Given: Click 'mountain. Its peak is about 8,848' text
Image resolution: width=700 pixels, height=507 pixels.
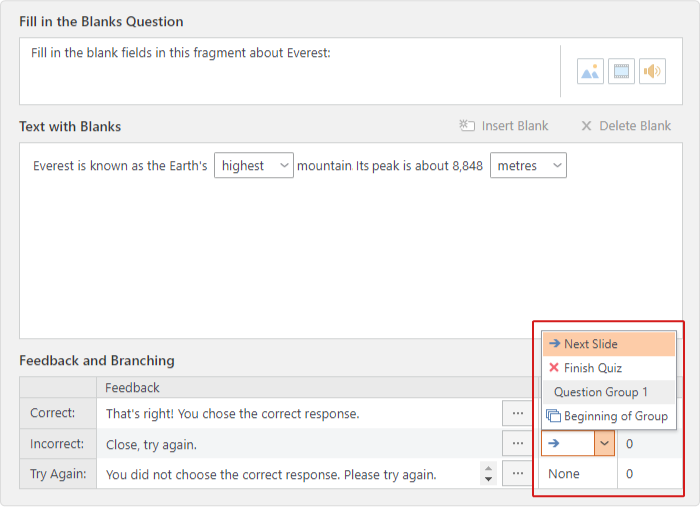Looking at the screenshot, I should click(390, 166).
